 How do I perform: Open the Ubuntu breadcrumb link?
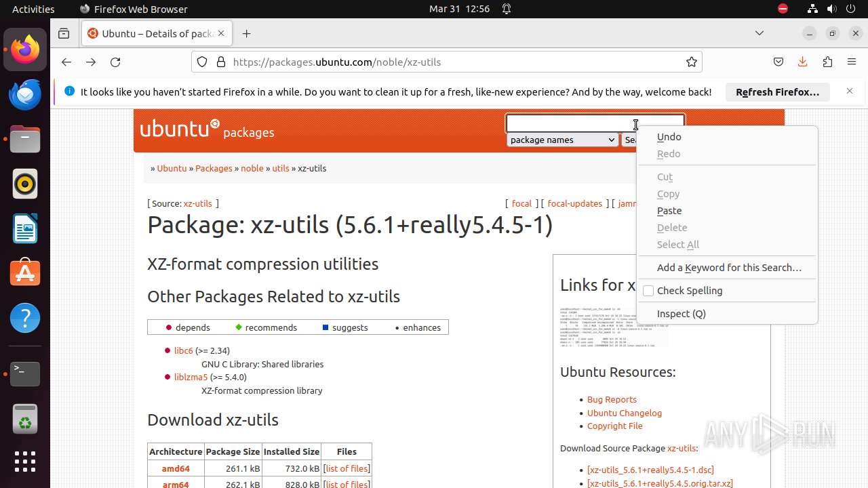click(172, 168)
